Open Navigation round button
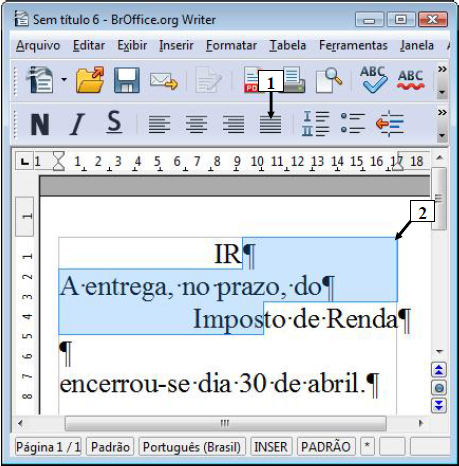Screen dimensions: 459x466 (x=439, y=388)
